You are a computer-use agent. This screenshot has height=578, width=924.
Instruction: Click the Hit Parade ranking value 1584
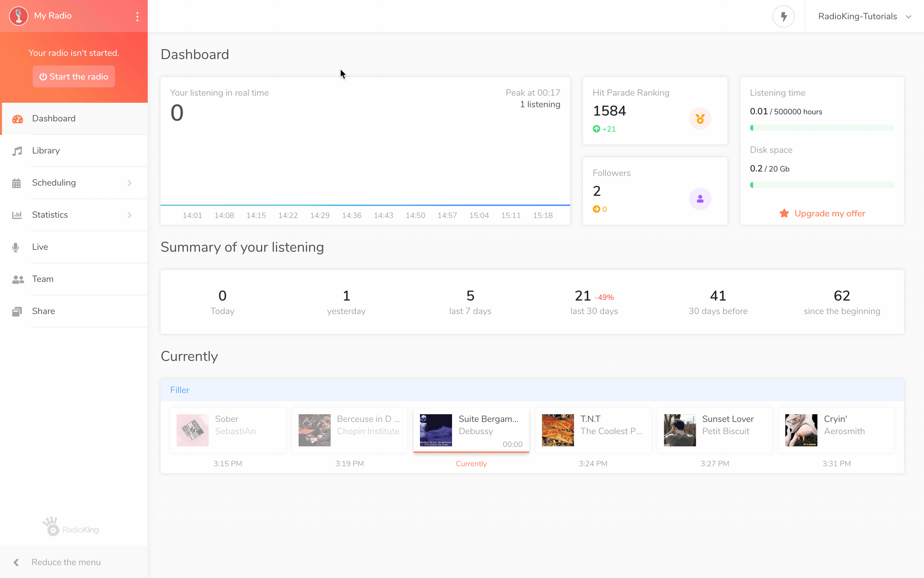pos(609,111)
